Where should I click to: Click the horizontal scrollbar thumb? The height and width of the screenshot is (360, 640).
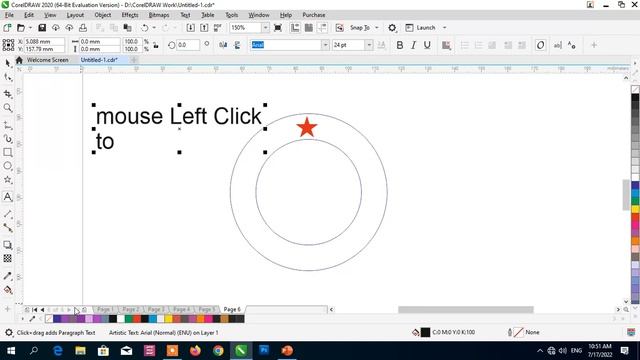(466, 310)
